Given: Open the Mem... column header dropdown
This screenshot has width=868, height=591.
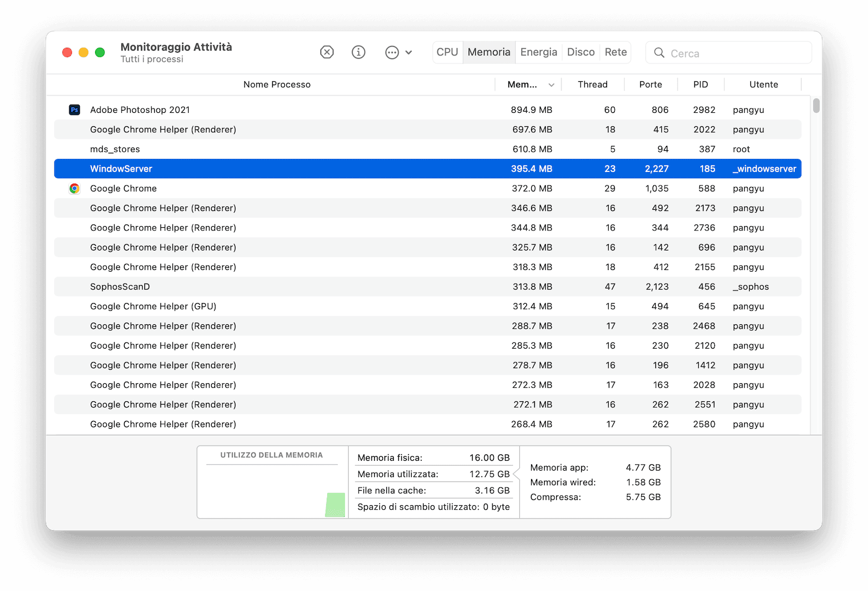Looking at the screenshot, I should [x=522, y=85].
